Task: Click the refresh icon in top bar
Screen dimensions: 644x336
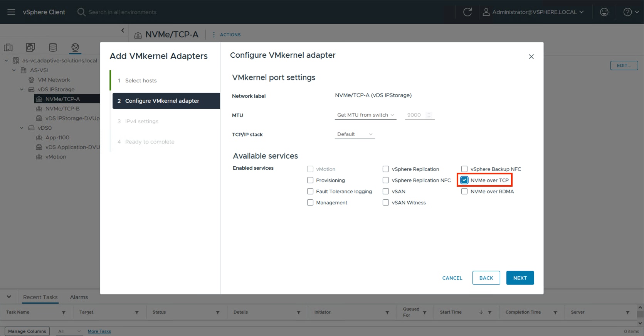Action: point(467,12)
